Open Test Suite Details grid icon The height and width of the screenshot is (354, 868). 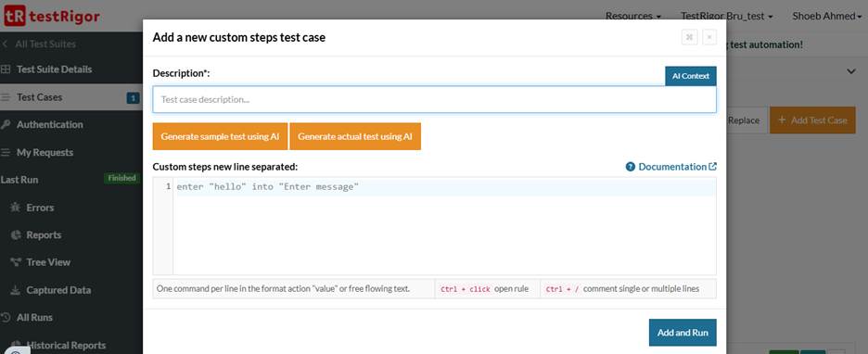(5, 70)
